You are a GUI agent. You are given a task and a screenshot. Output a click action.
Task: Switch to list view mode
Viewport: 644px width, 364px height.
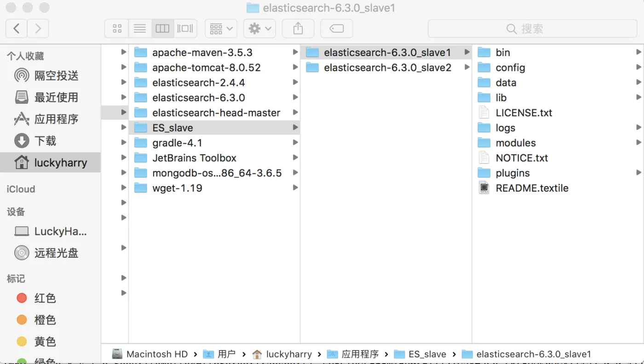click(140, 28)
